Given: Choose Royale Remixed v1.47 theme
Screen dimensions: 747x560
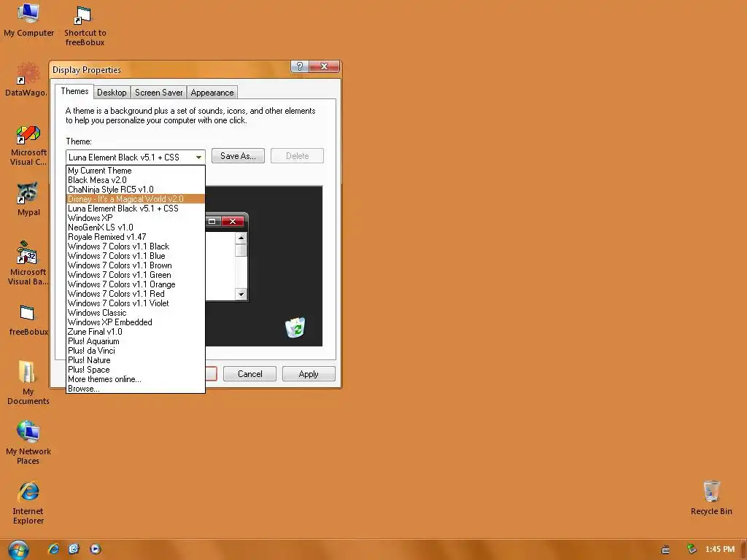Looking at the screenshot, I should tap(135, 237).
